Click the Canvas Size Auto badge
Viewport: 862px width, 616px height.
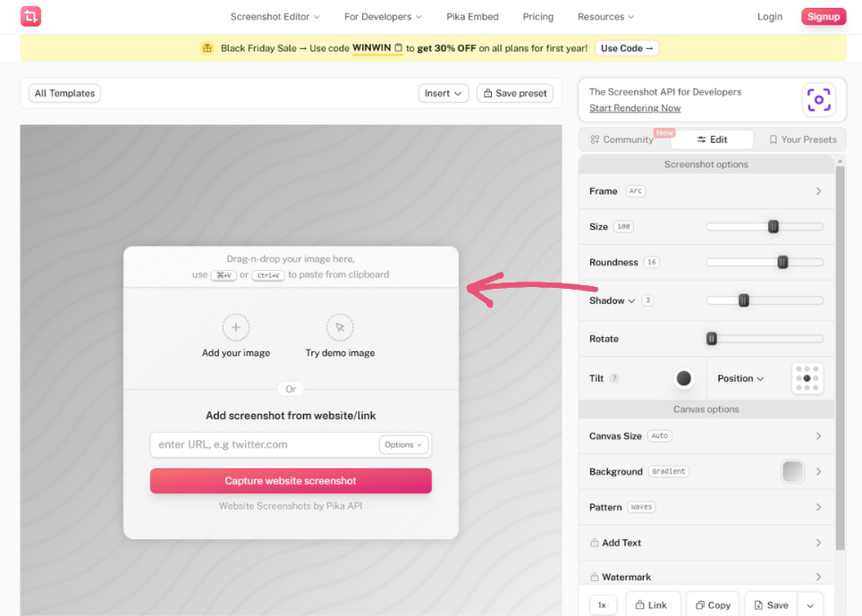(x=660, y=436)
